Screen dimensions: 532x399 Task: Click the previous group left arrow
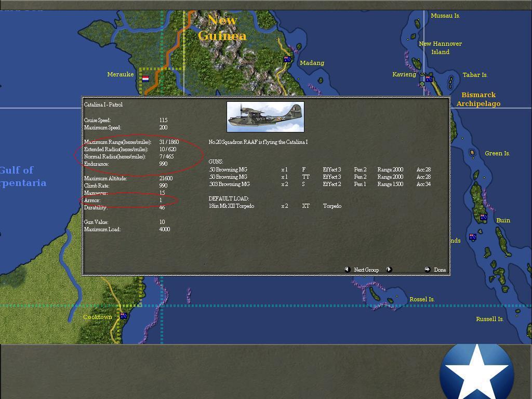(347, 270)
